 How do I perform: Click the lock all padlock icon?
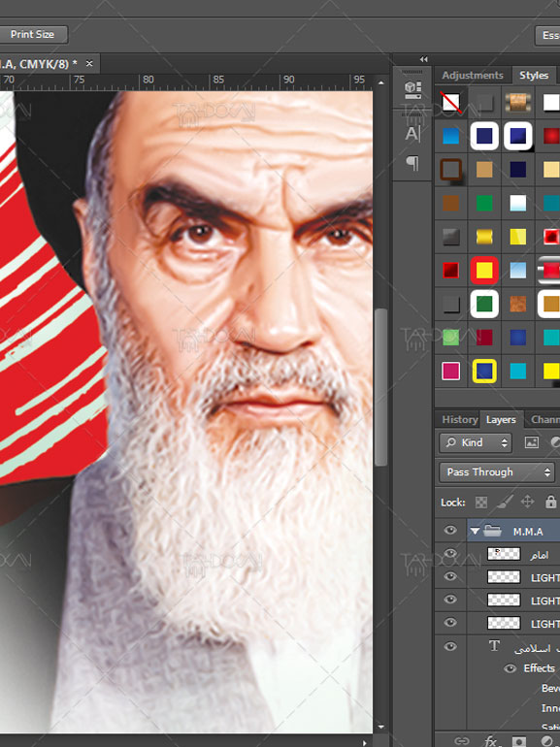550,502
